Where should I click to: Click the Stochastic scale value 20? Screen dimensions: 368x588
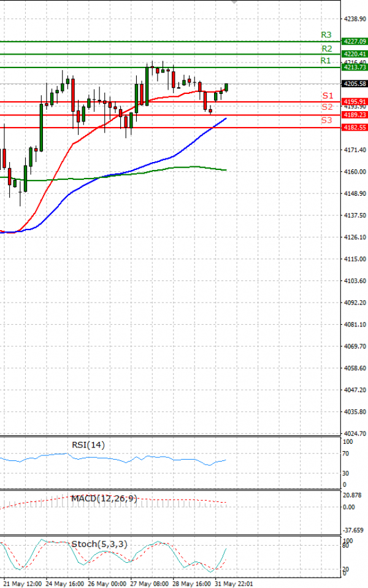coord(345,569)
